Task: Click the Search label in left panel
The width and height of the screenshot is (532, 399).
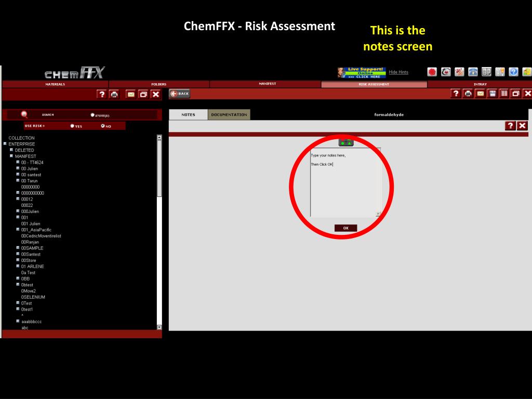Action: pos(48,115)
